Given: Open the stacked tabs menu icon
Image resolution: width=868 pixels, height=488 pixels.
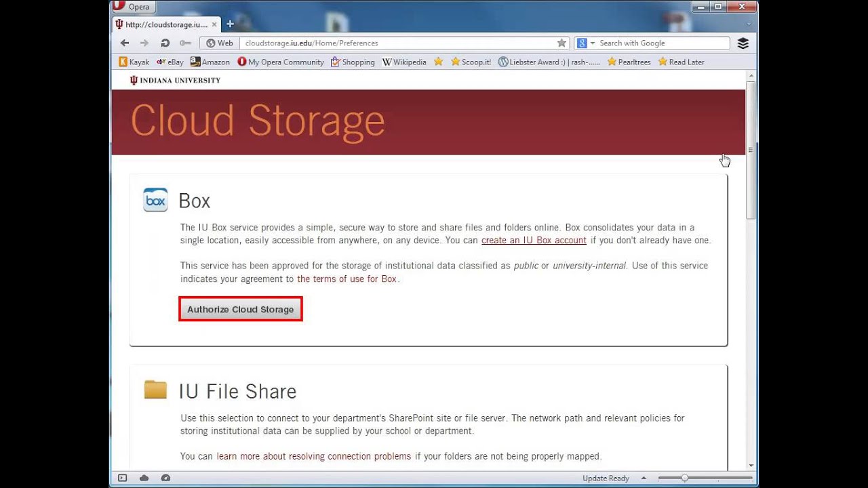Looking at the screenshot, I should click(743, 43).
